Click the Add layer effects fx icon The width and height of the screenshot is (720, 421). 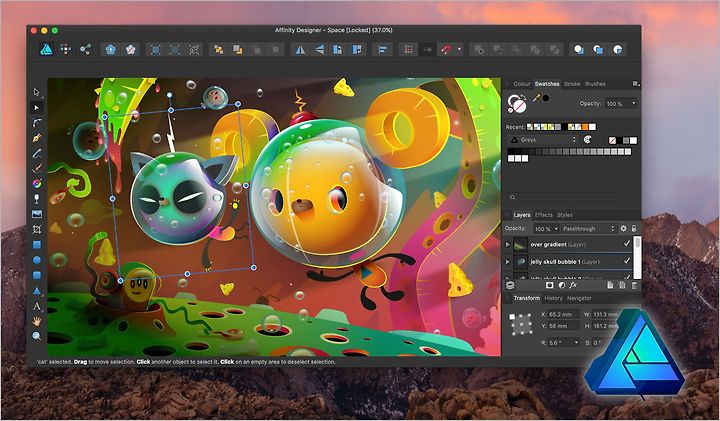point(573,285)
